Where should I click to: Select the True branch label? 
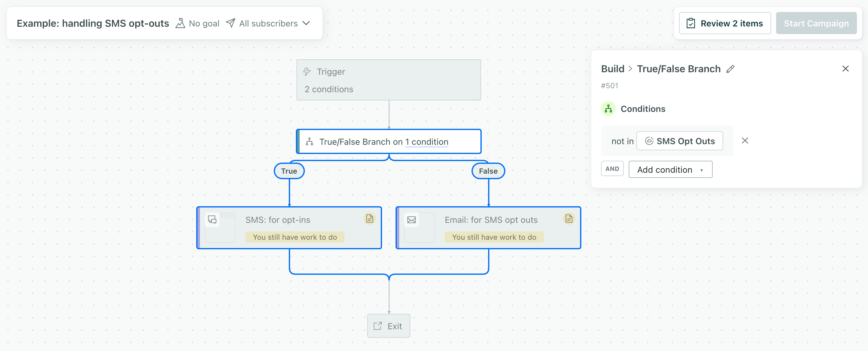pyautogui.click(x=289, y=171)
